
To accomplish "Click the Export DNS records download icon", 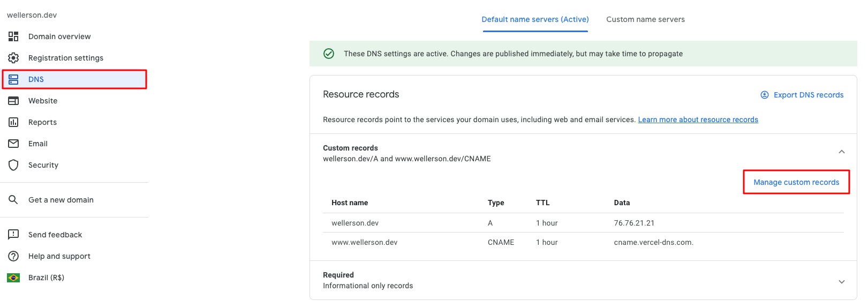I will point(765,95).
